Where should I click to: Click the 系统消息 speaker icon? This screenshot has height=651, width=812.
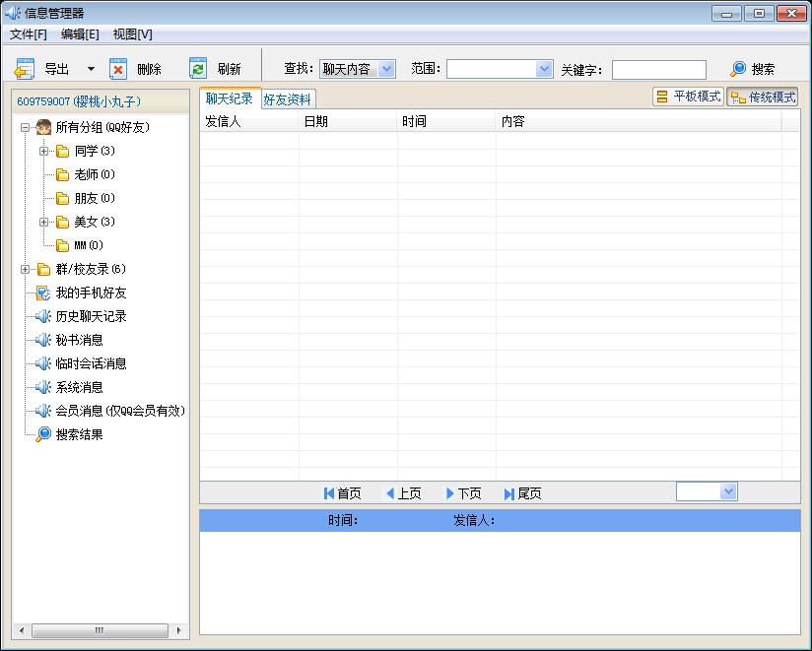43,387
